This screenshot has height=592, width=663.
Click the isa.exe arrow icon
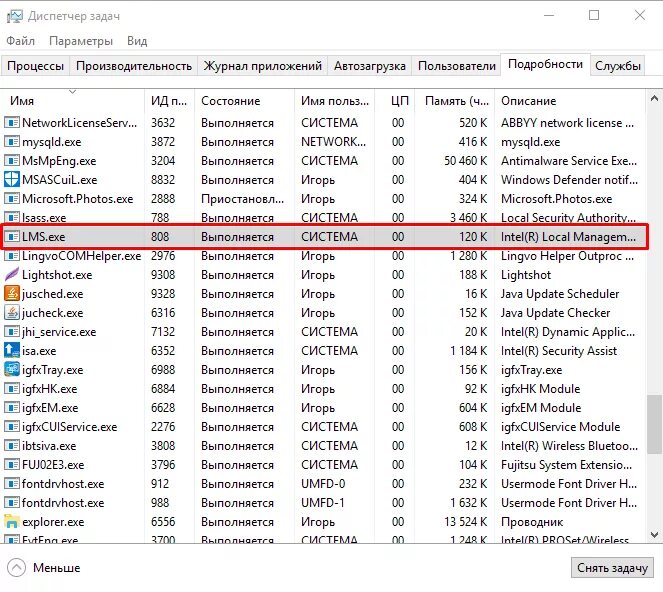[11, 351]
